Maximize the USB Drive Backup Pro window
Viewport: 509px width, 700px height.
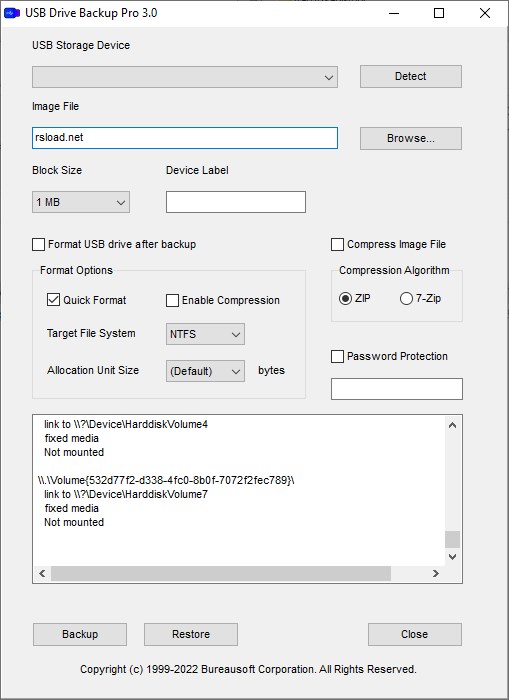pyautogui.click(x=439, y=13)
